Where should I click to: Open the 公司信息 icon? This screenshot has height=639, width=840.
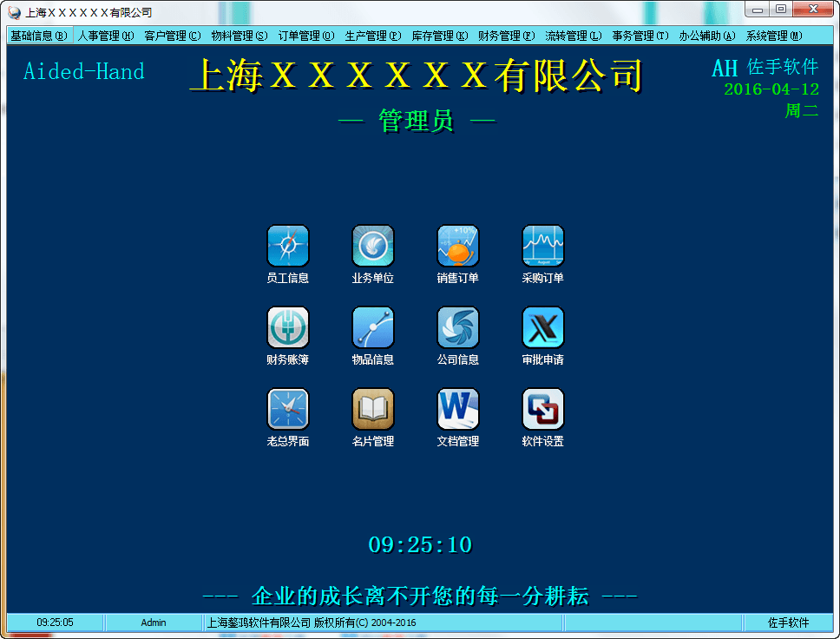[457, 327]
